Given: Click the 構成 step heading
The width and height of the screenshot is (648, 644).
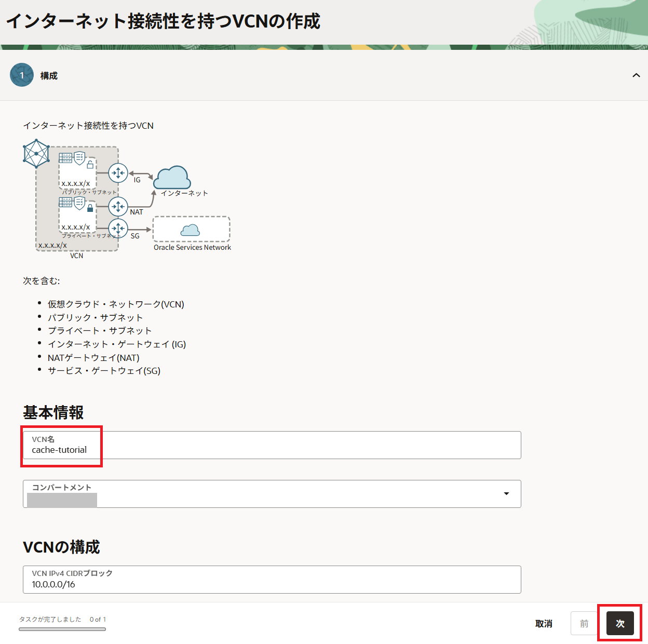Looking at the screenshot, I should 49,76.
